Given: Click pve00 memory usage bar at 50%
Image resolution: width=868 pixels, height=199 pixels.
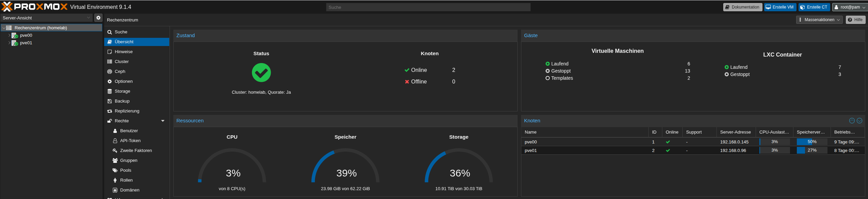Looking at the screenshot, I should [x=812, y=142].
